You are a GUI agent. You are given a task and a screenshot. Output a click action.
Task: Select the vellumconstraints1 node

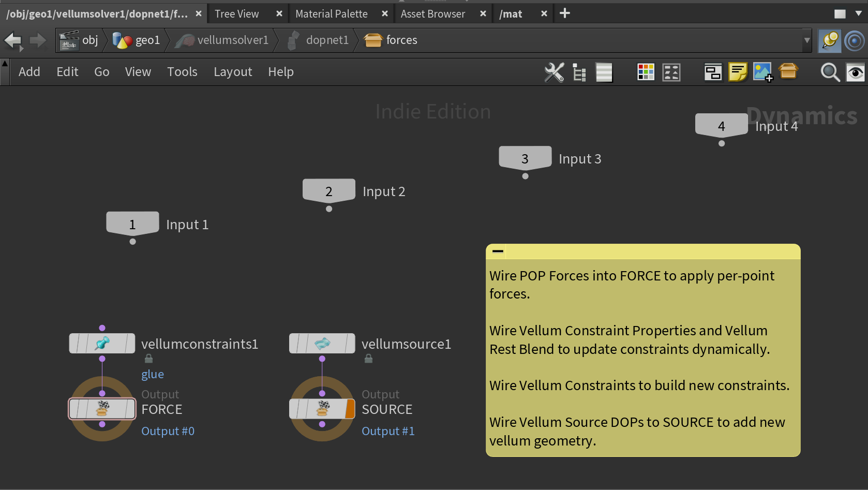click(102, 344)
